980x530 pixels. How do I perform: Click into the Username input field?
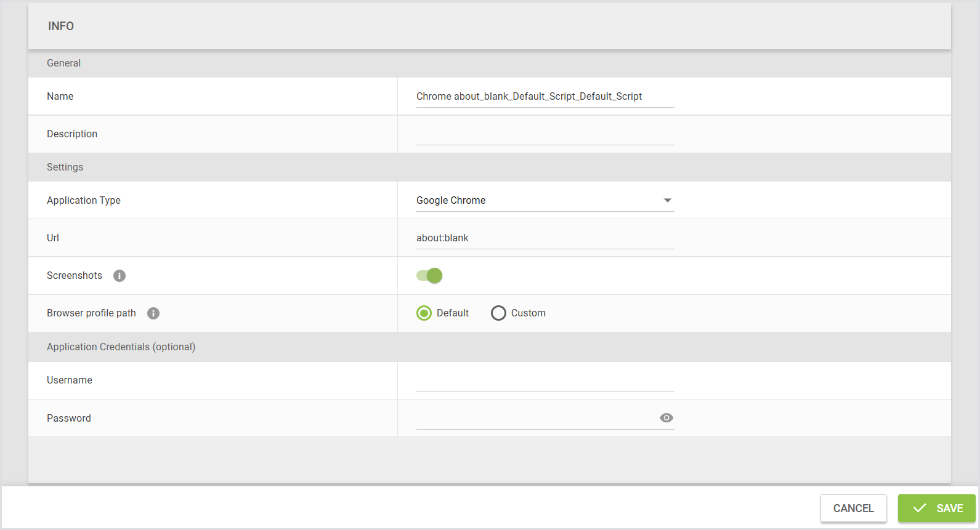coord(545,380)
